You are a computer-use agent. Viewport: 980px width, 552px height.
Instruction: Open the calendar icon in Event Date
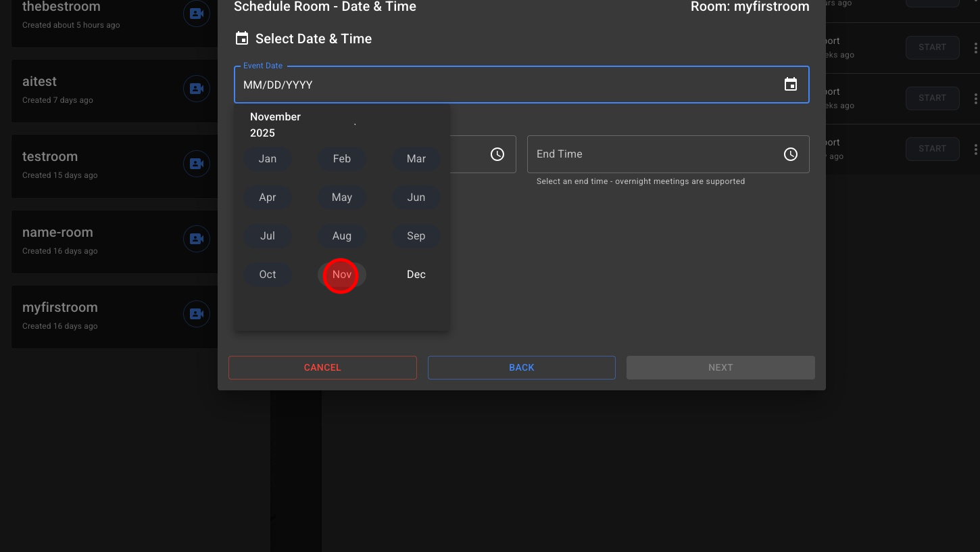(790, 85)
